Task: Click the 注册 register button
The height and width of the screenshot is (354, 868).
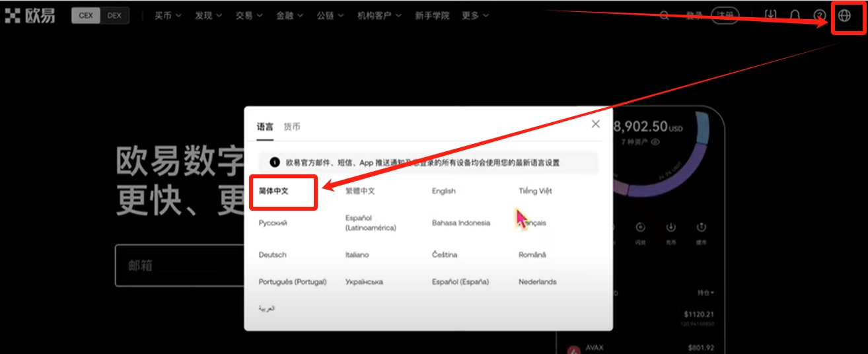Action: pos(725,15)
